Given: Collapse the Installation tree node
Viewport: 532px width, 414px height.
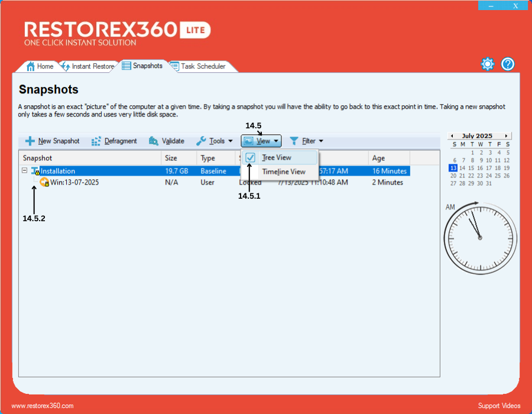Looking at the screenshot, I should point(24,171).
